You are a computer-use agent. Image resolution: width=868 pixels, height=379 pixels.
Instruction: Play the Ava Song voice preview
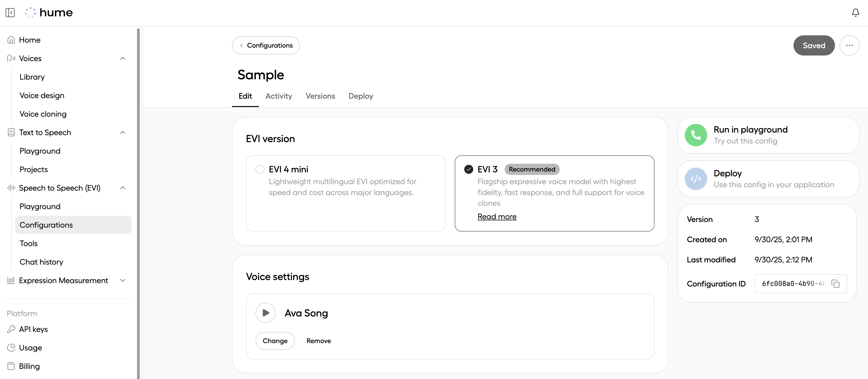click(x=266, y=313)
